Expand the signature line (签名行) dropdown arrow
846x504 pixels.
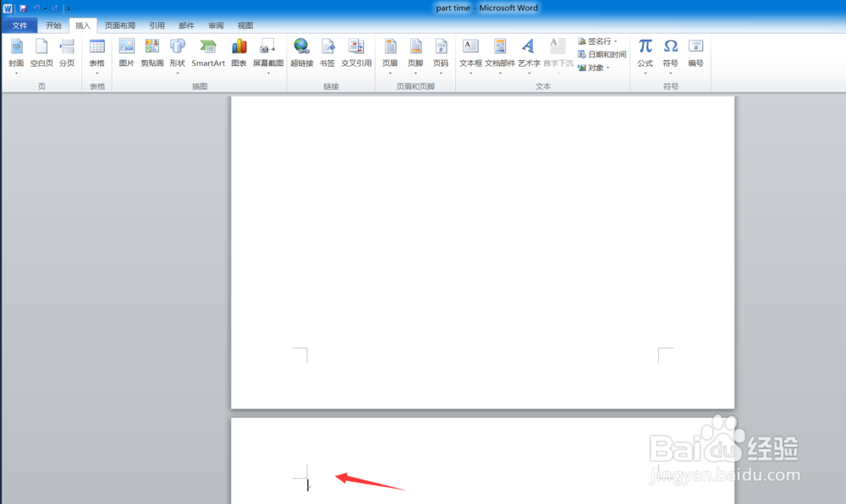point(616,41)
